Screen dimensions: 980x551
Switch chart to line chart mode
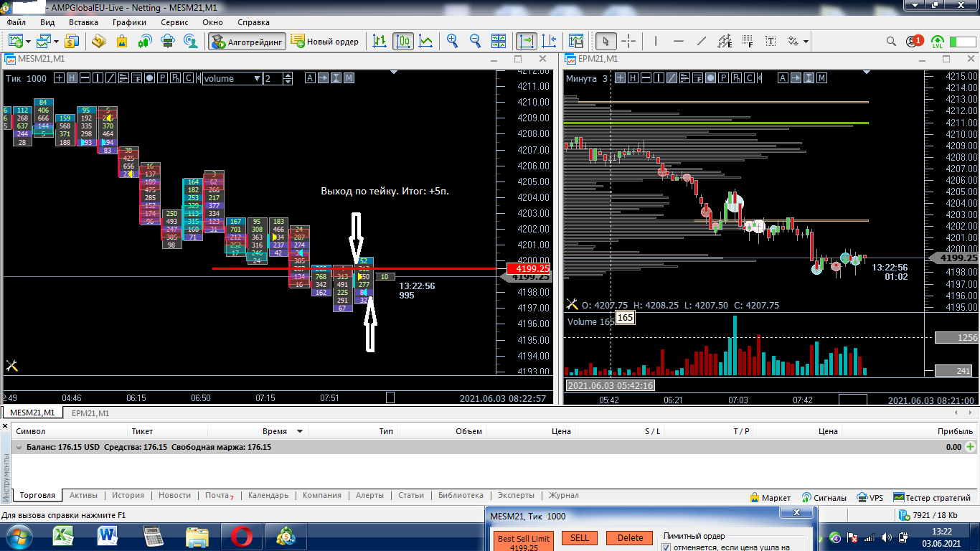tap(425, 41)
